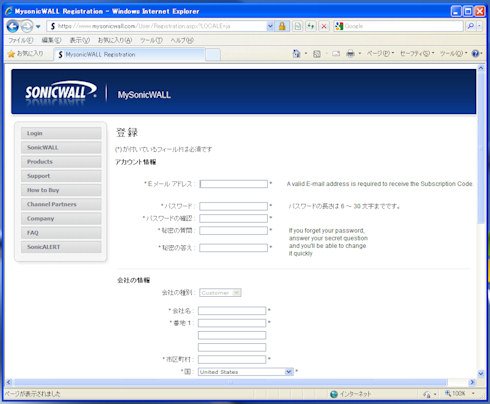490x404 pixels.
Task: Click the browser back arrow button
Action: coord(13,26)
